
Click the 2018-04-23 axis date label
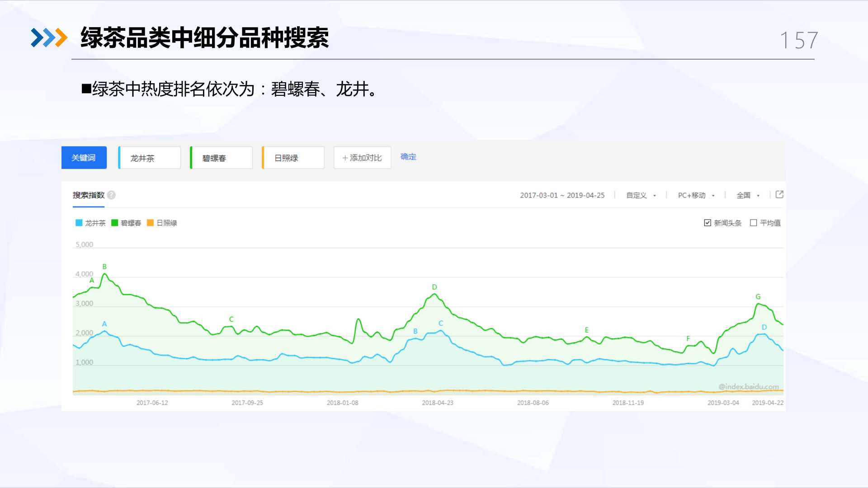438,403
